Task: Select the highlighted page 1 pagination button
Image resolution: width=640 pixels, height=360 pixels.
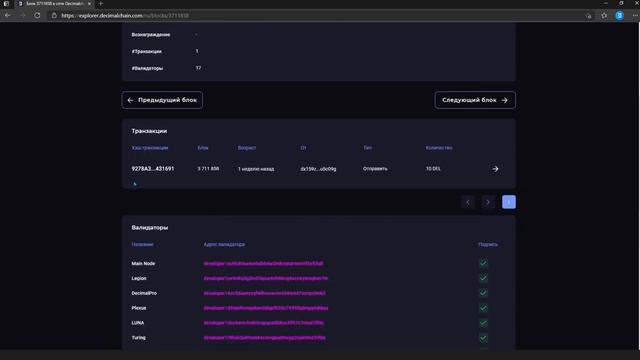Action: coord(509,202)
